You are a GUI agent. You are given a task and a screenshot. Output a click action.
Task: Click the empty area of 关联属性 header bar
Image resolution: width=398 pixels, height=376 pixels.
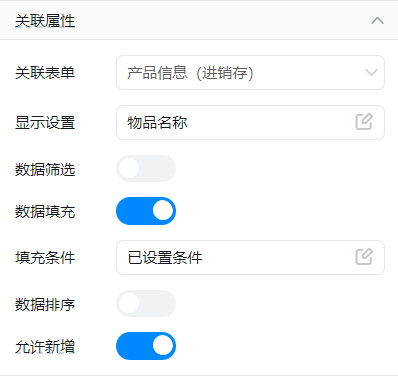pyautogui.click(x=220, y=21)
